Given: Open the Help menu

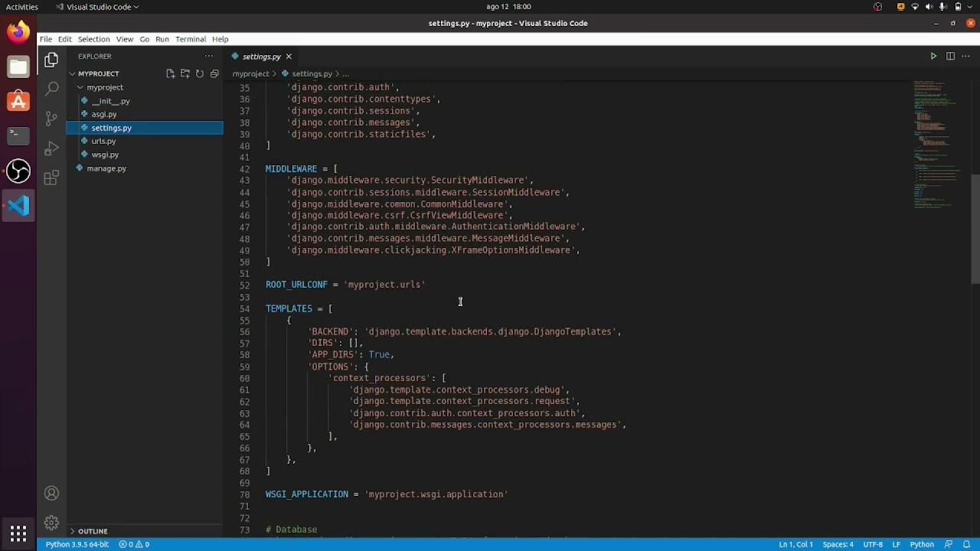Looking at the screenshot, I should click(220, 39).
